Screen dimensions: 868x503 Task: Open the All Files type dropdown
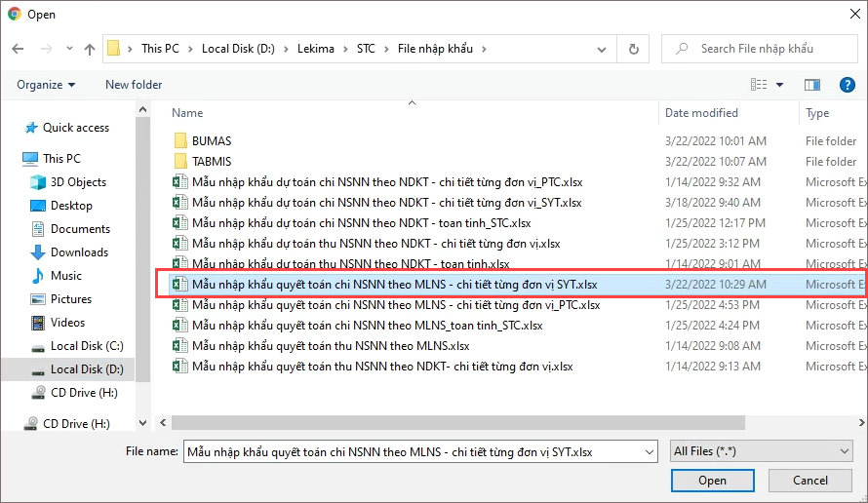click(761, 451)
